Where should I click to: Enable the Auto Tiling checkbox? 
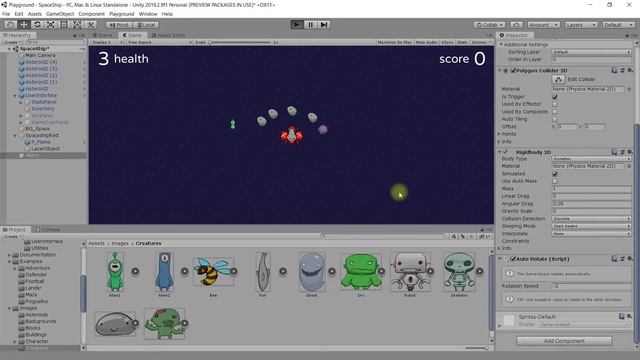tap(555, 119)
